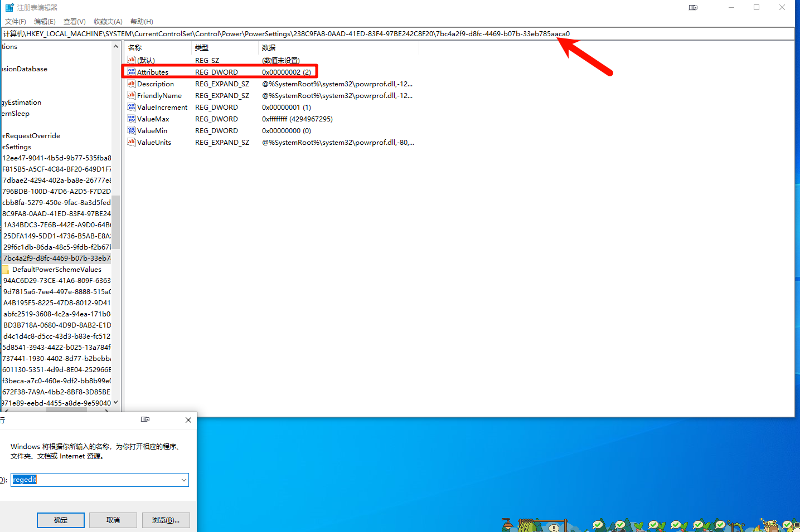Click the string icon beside the (默认) value
The image size is (800, 532).
coord(132,60)
